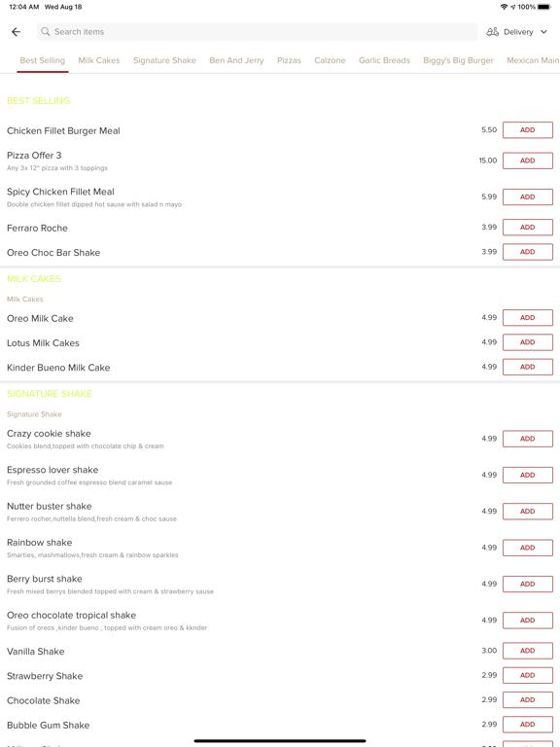Expand the Delivery dropdown chevron
Viewport: 560px width, 747px height.
coord(543,32)
